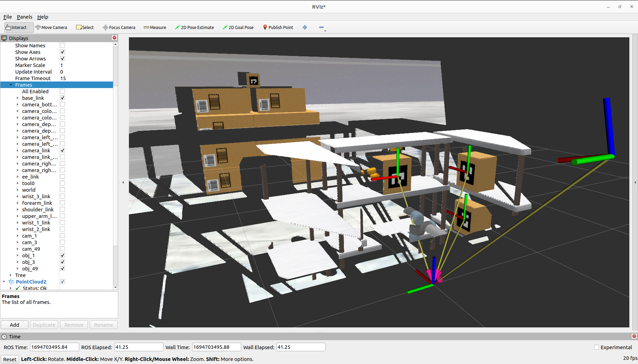Toggle the Experimental checkbox
Viewport: 638px width, 364px height.
click(597, 347)
